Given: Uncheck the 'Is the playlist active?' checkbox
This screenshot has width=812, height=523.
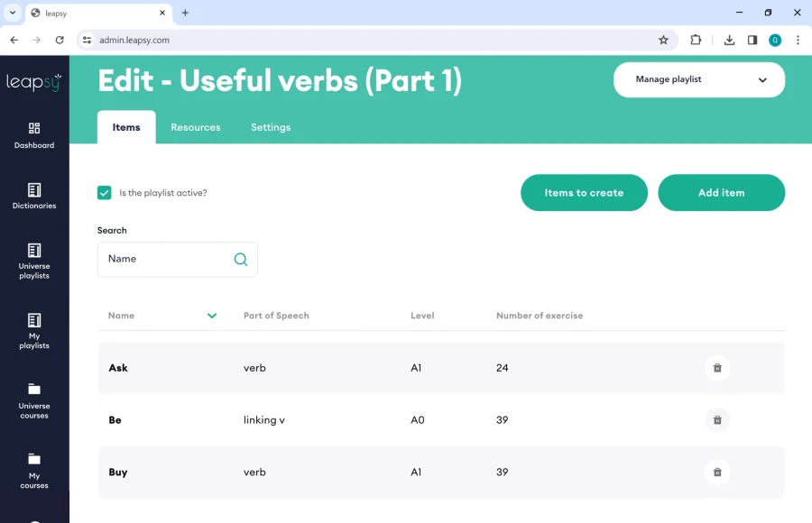Looking at the screenshot, I should coord(105,193).
